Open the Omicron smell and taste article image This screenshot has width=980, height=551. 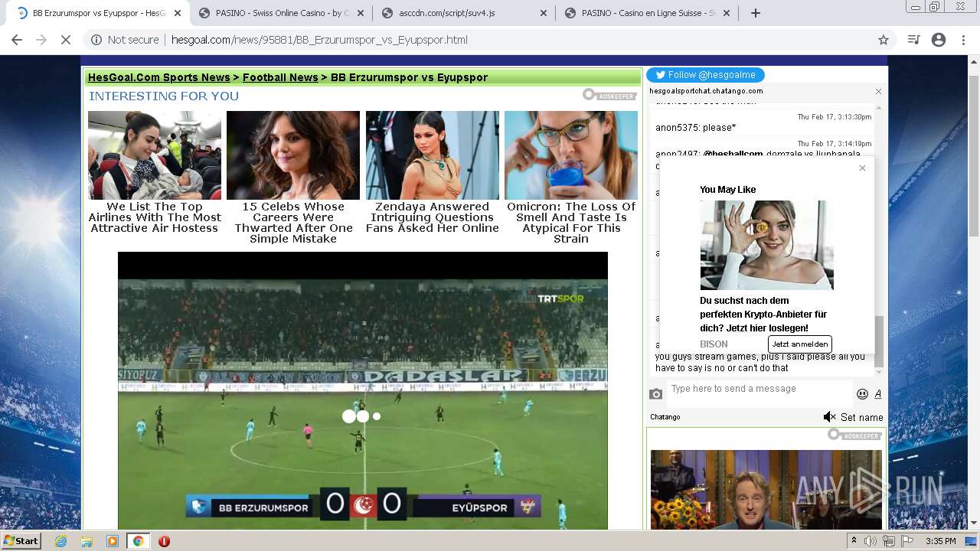[571, 155]
